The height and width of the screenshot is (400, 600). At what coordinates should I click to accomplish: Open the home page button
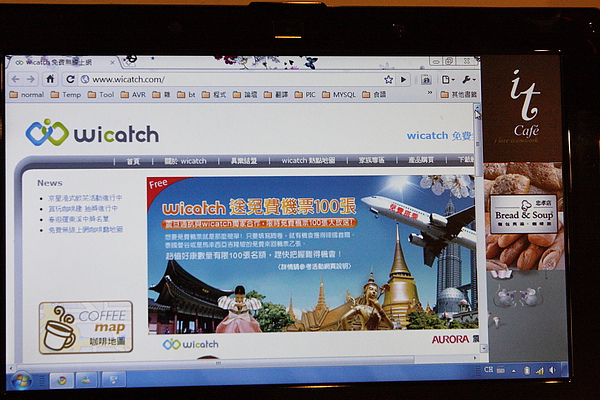click(x=50, y=79)
